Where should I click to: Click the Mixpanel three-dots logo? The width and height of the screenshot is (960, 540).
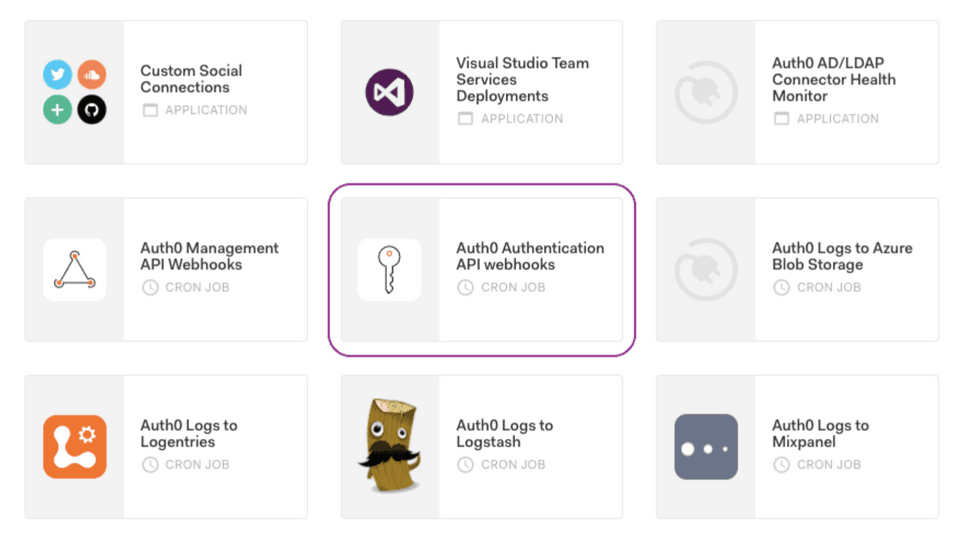click(x=705, y=447)
